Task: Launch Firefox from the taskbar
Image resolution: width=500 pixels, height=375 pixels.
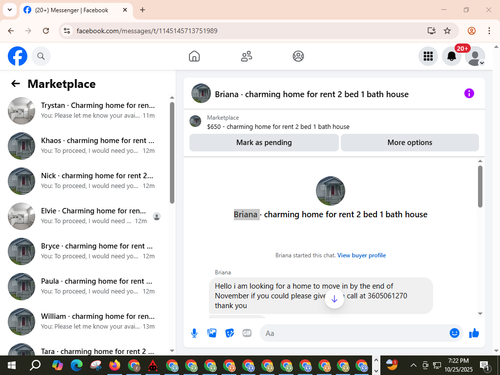Action: pos(115,365)
